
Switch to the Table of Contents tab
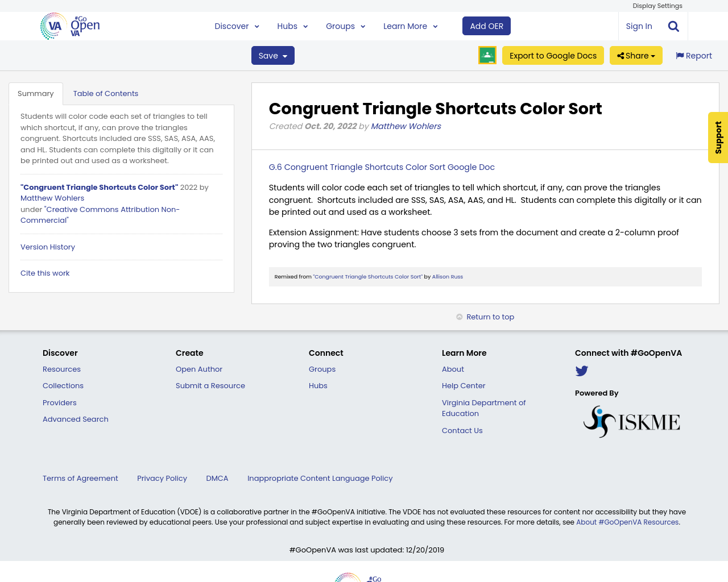coord(105,93)
